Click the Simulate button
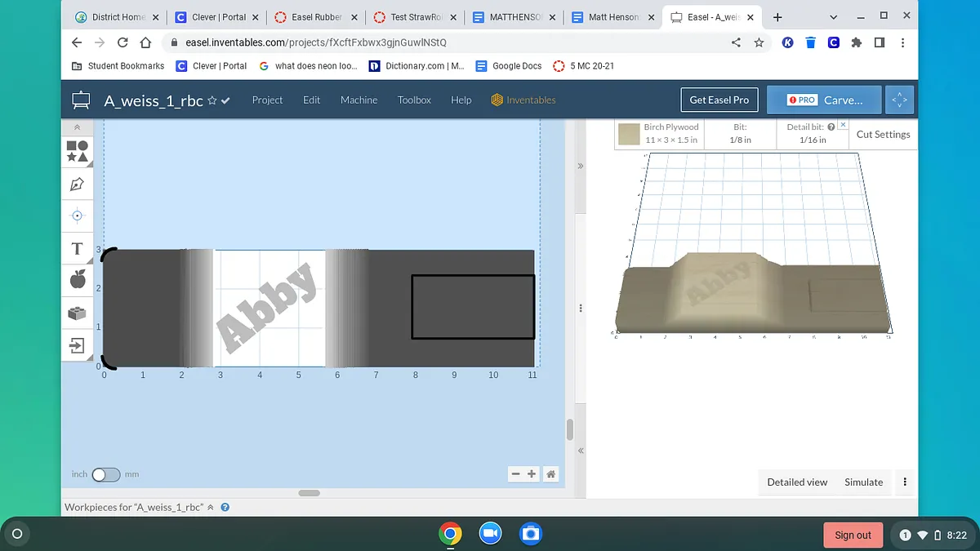The image size is (980, 551). (863, 482)
